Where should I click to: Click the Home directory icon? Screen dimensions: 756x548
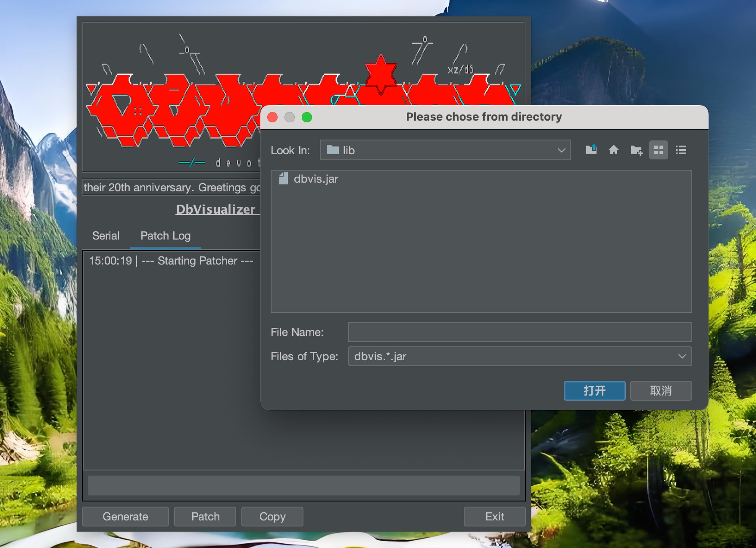click(x=614, y=150)
